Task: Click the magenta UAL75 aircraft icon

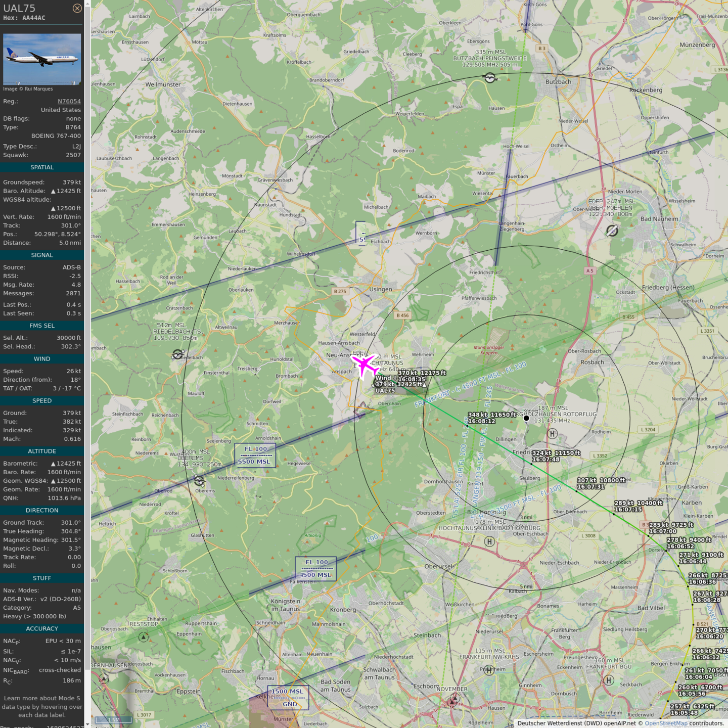Action: (364, 365)
